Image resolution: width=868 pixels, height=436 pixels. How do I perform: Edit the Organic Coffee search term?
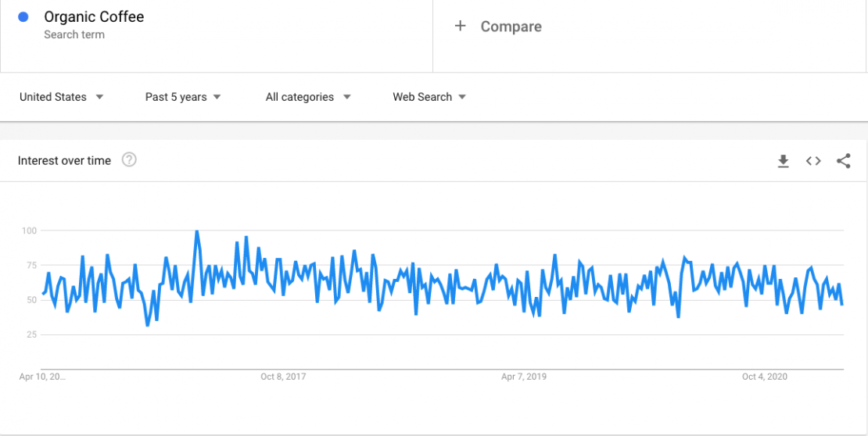(x=94, y=17)
